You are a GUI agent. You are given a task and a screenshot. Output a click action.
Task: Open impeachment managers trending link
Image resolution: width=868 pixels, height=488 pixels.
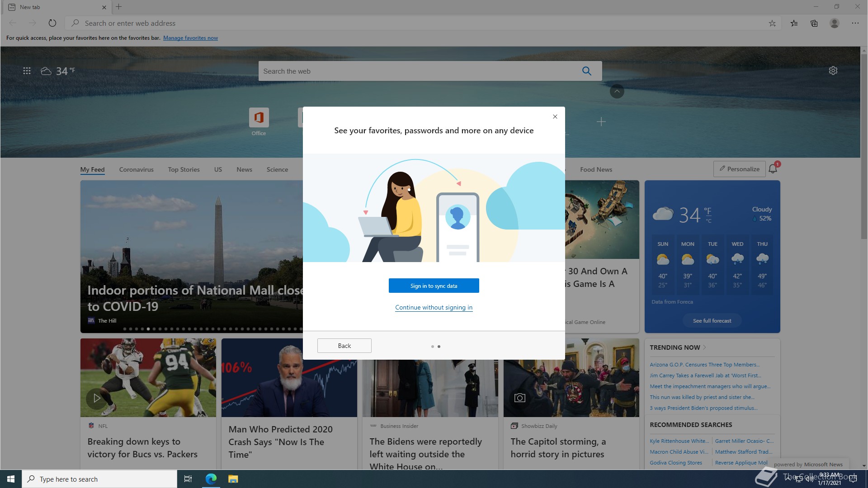tap(710, 386)
